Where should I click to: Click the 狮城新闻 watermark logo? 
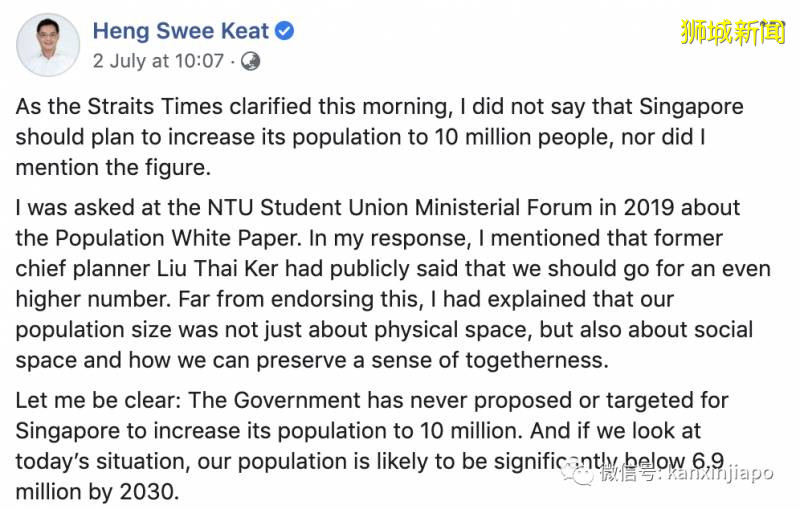(x=733, y=31)
